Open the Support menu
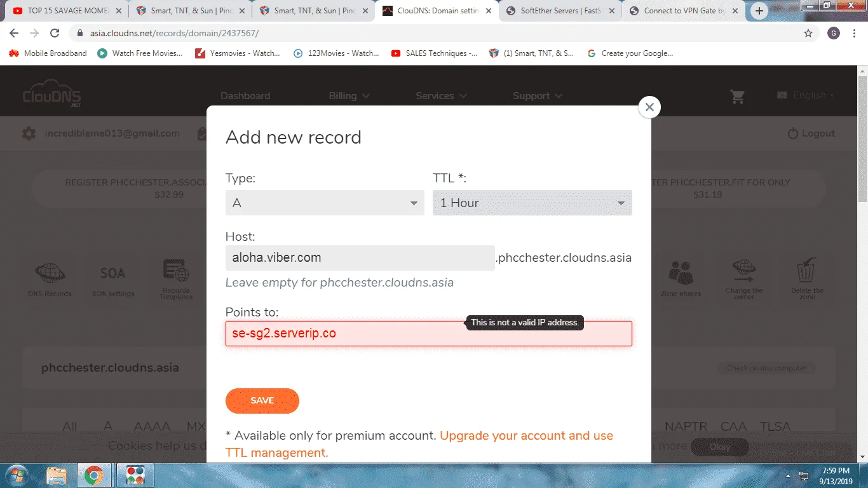868x488 pixels. [538, 96]
